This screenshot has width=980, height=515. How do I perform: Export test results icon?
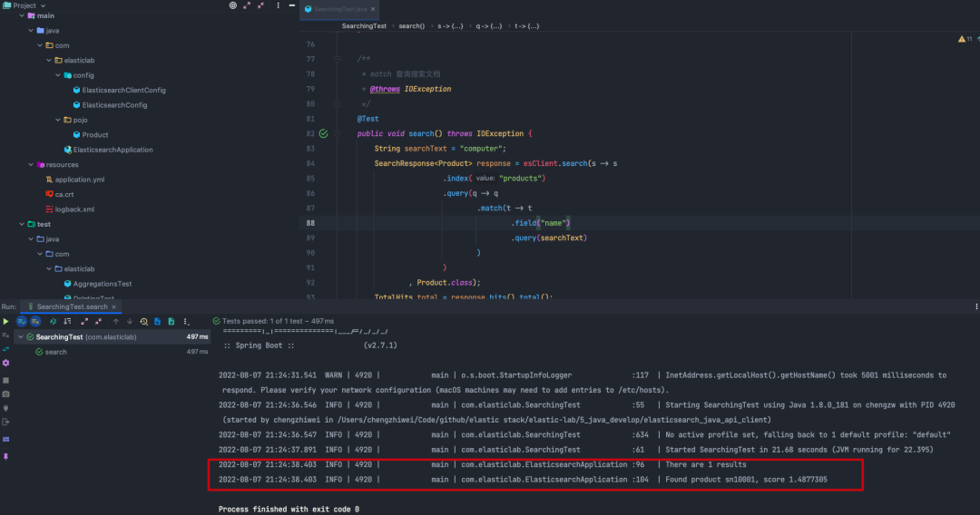[171, 322]
